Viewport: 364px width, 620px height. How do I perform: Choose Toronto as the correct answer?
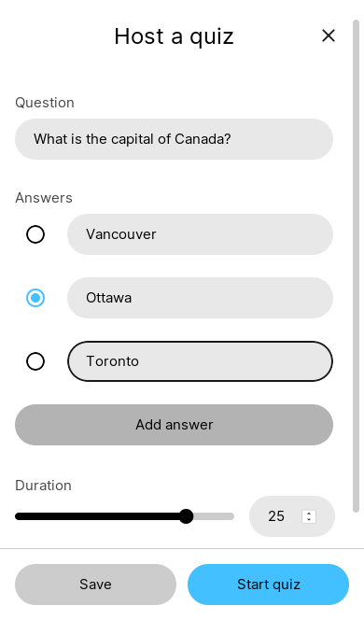click(x=35, y=361)
